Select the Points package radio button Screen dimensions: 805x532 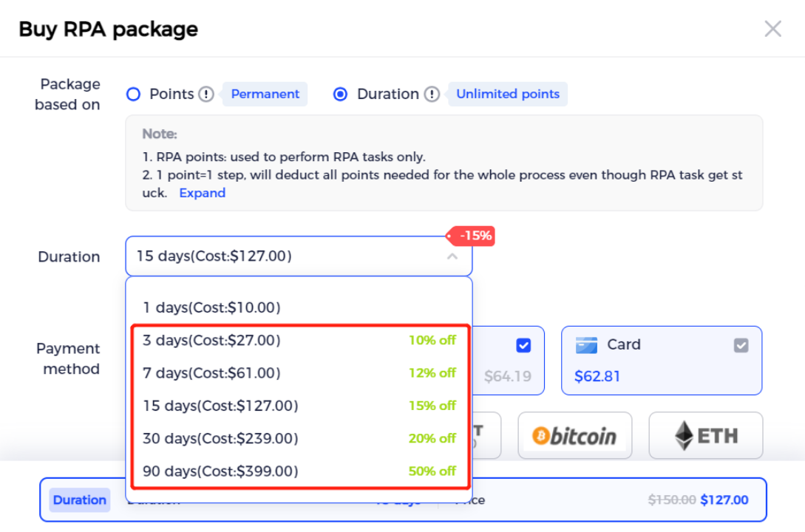coord(134,95)
